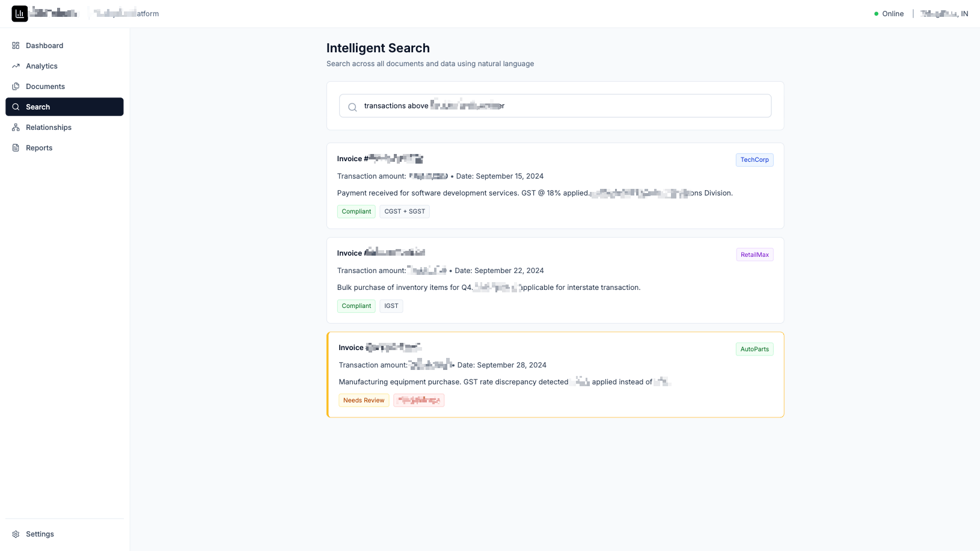This screenshot has height=551, width=980.
Task: Click the app logo chart icon
Action: [x=20, y=14]
